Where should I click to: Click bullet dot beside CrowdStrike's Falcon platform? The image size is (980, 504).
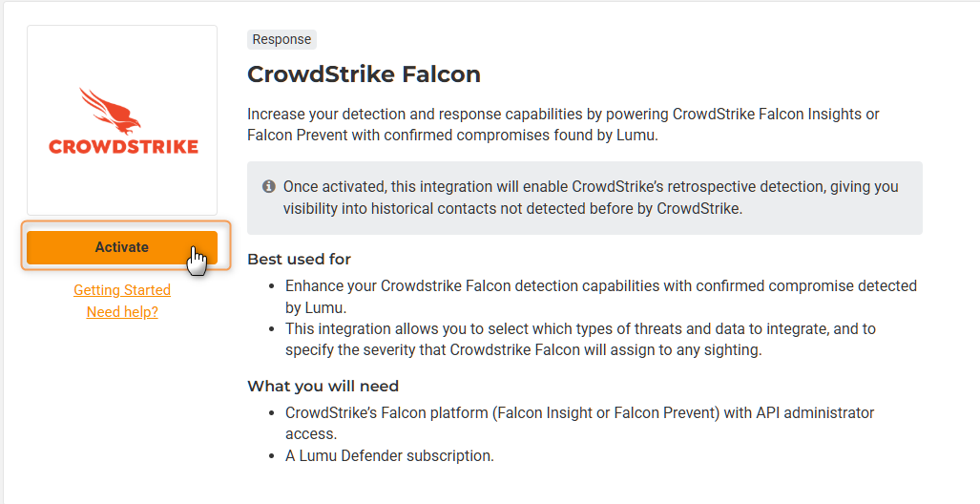pyautogui.click(x=272, y=413)
